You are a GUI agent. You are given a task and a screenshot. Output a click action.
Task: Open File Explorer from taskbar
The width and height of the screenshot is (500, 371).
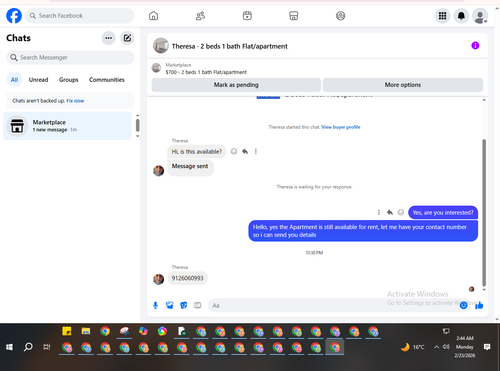(86, 331)
